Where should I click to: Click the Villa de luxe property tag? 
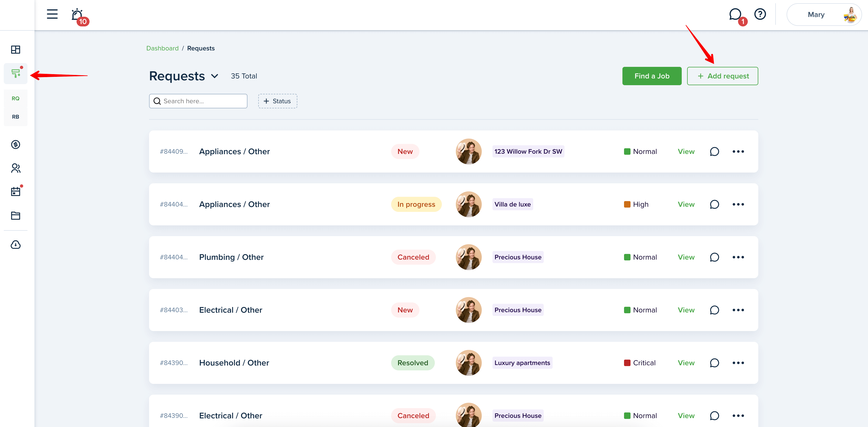point(512,205)
